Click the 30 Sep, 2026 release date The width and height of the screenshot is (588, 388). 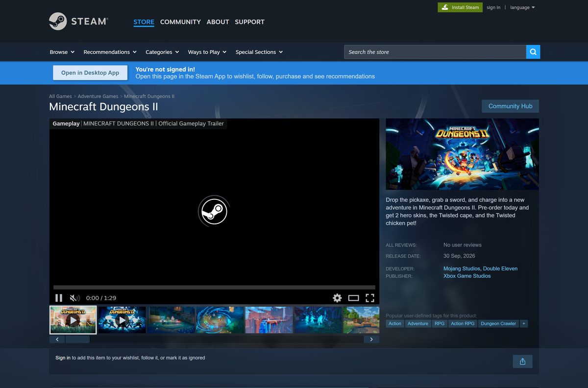pyautogui.click(x=459, y=256)
